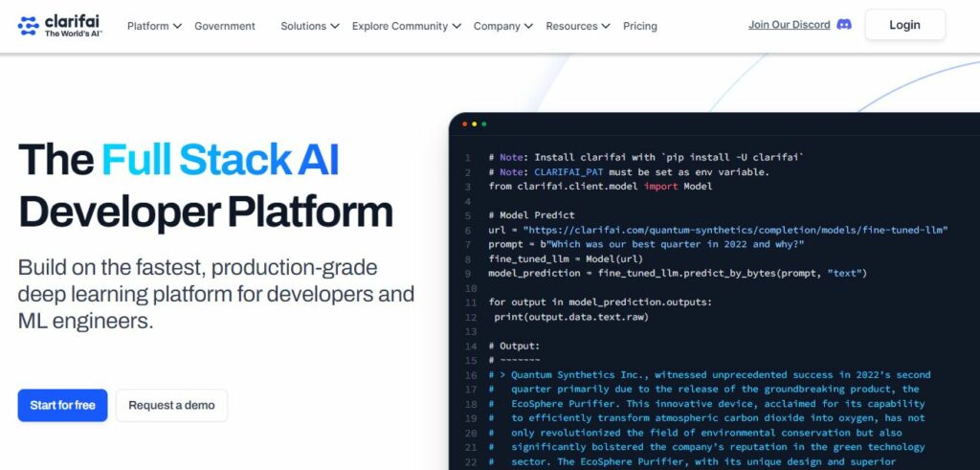Click the 'fine_tuned_llm = Model(url)' line
This screenshot has height=470, width=980.
(566, 258)
